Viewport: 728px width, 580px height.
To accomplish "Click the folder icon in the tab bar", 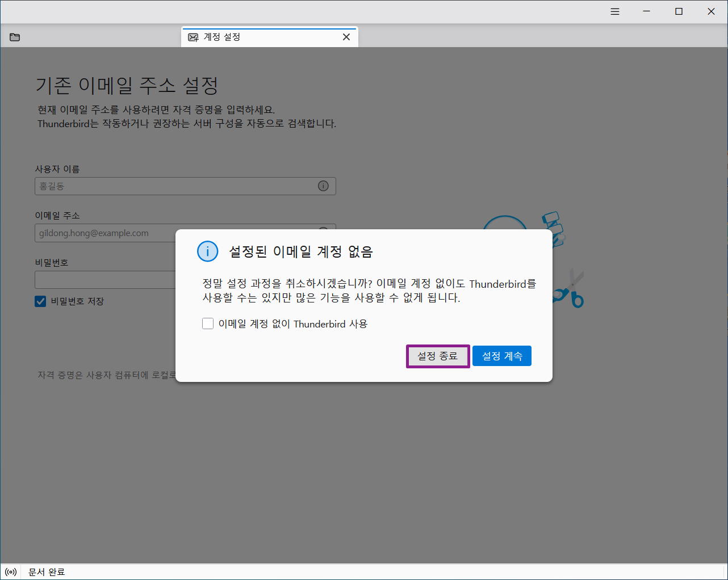I will tap(15, 37).
